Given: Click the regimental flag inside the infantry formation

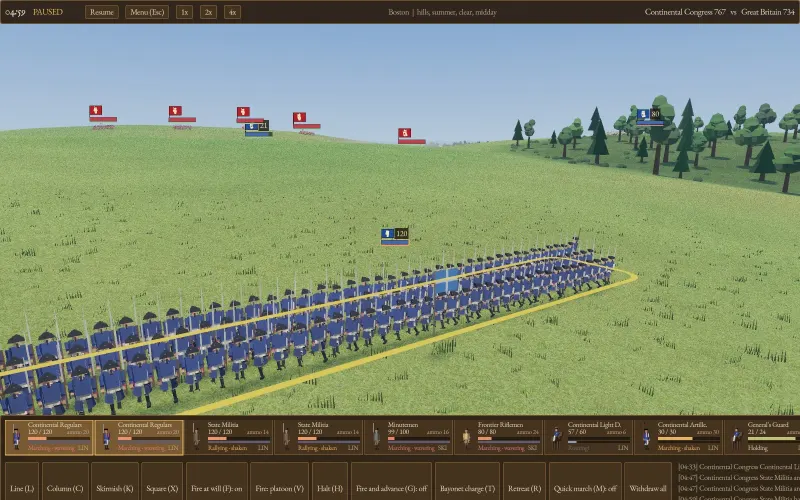Looking at the screenshot, I should coord(446,280).
